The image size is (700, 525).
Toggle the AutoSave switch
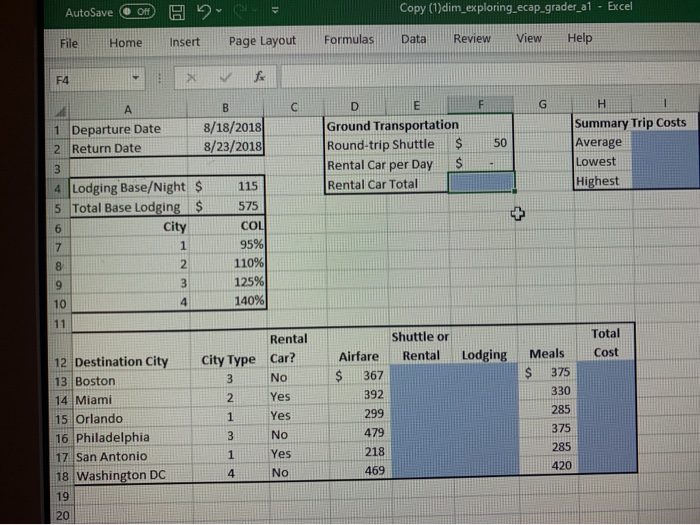pos(138,12)
